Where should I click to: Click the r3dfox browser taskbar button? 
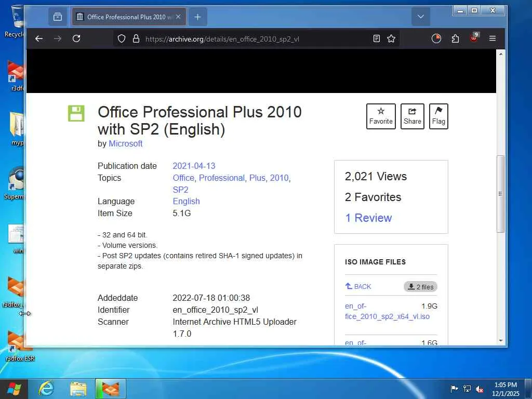111,389
